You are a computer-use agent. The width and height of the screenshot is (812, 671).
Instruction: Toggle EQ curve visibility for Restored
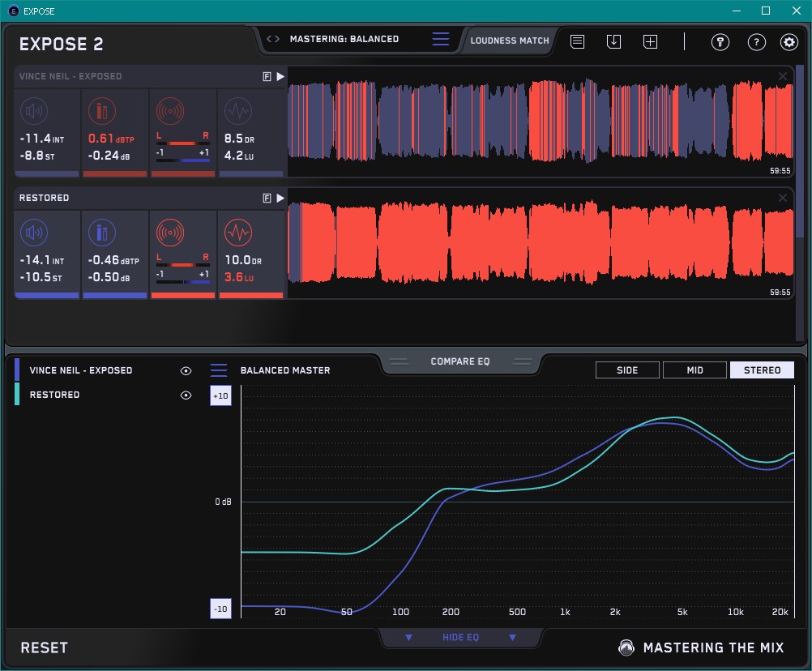tap(186, 395)
